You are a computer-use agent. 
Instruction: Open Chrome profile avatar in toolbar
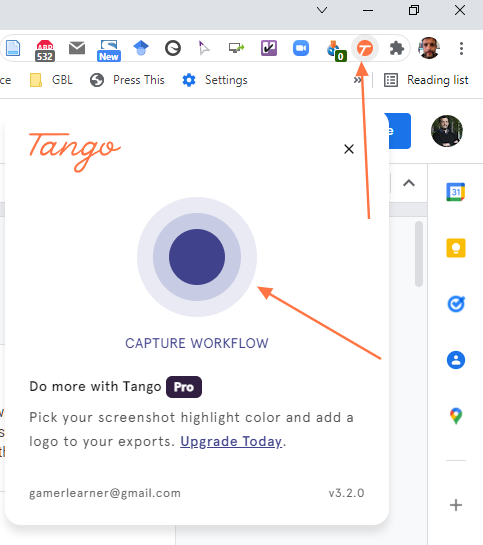click(429, 48)
